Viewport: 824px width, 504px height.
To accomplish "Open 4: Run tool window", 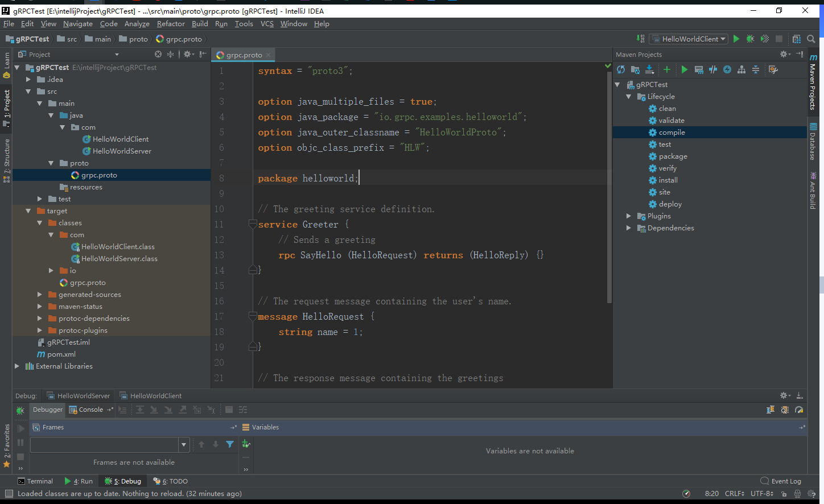I will pyautogui.click(x=79, y=481).
